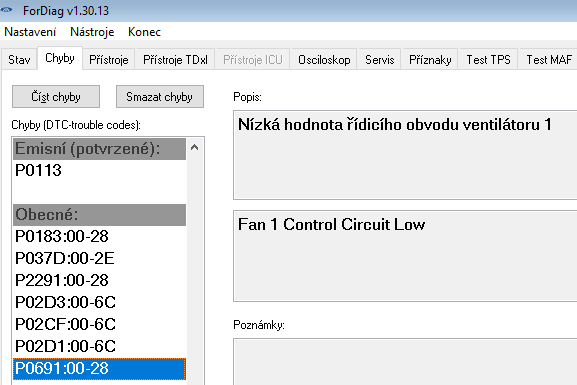Viewport: 577px width, 385px height.
Task: Open the Test TPS tab
Action: 488,59
